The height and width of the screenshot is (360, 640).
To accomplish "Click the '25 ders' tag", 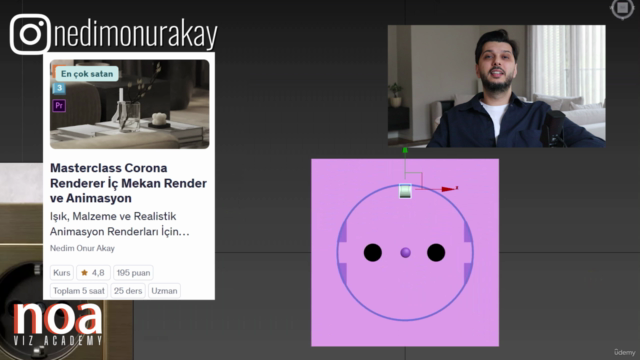I will pos(128,291).
